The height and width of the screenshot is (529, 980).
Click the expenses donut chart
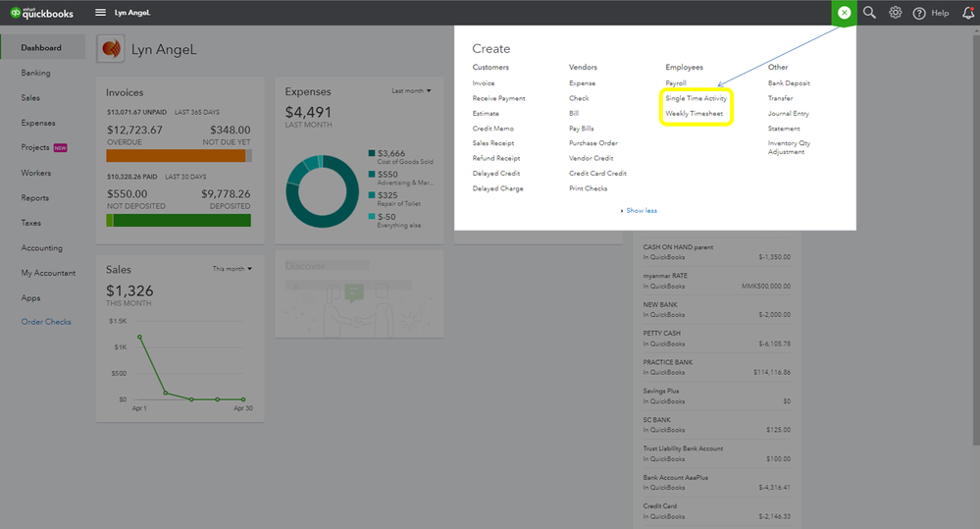(x=323, y=191)
